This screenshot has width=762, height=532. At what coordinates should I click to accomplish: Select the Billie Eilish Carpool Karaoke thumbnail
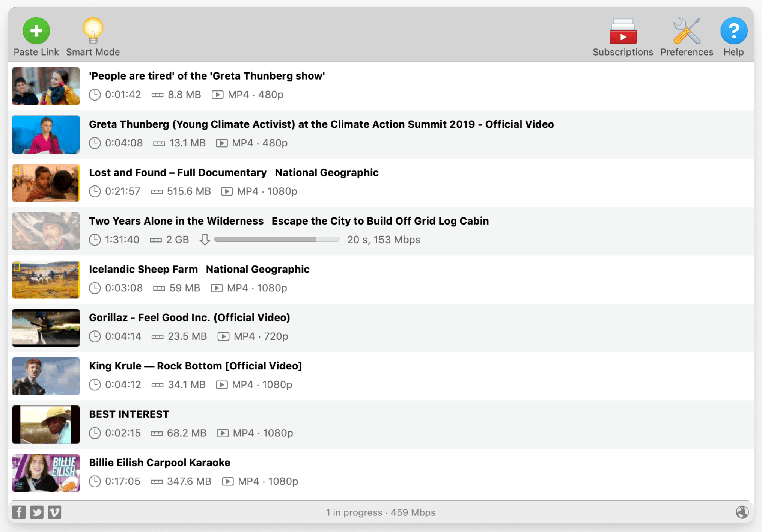click(45, 473)
